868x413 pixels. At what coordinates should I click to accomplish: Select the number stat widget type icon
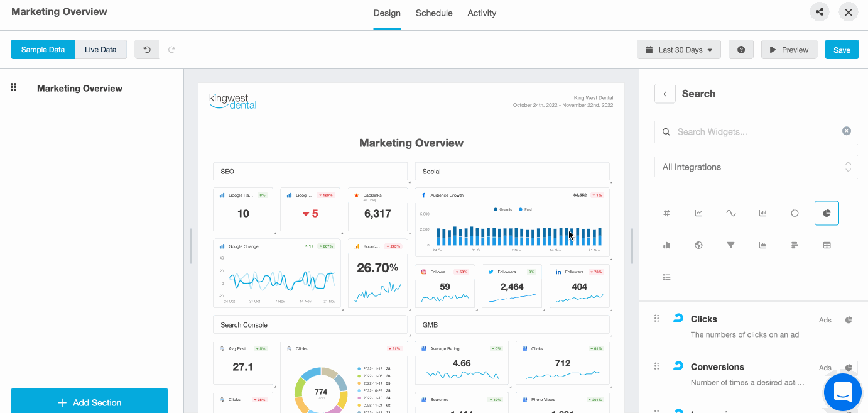[666, 213]
